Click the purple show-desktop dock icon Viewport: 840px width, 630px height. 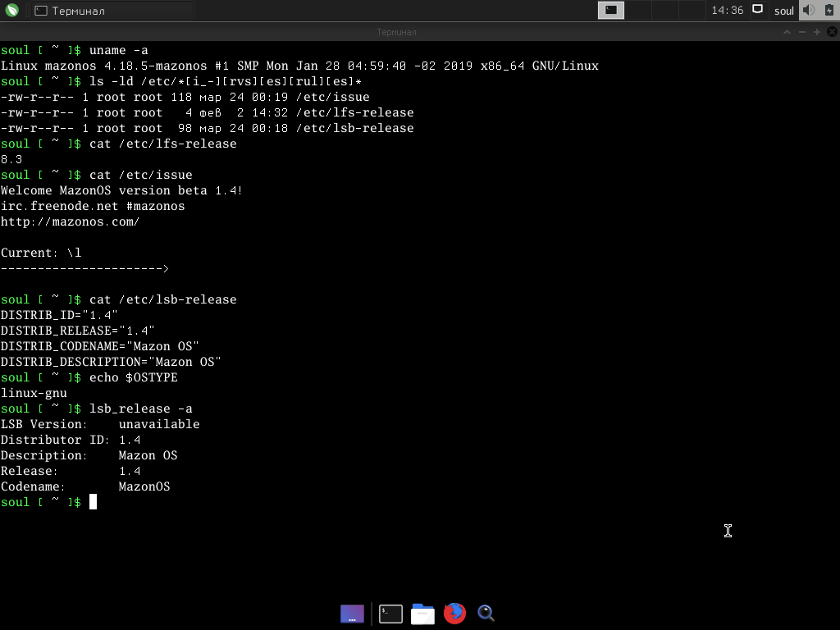coord(352,614)
